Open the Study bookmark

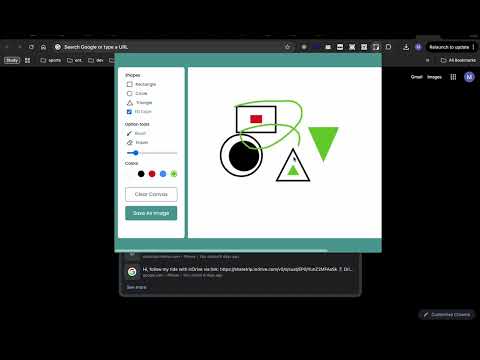tap(12, 60)
